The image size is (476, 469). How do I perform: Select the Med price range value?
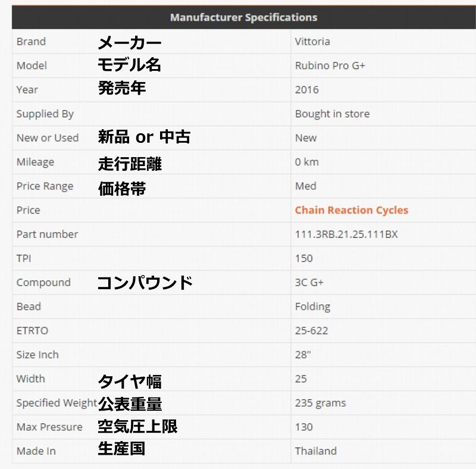[305, 186]
